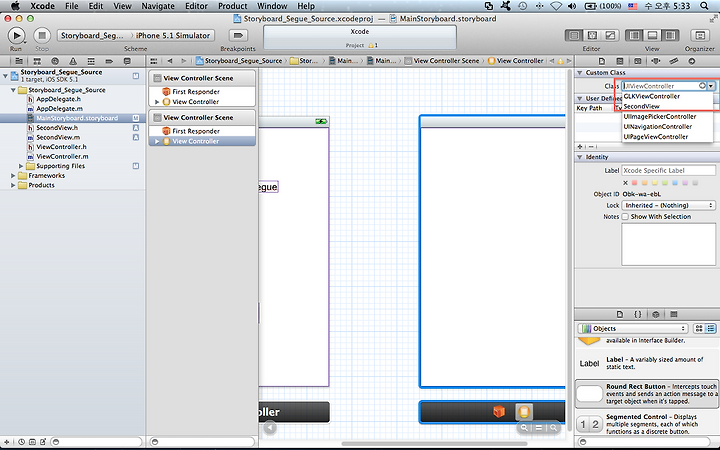
Task: Select the red label color swatch
Action: click(x=635, y=183)
